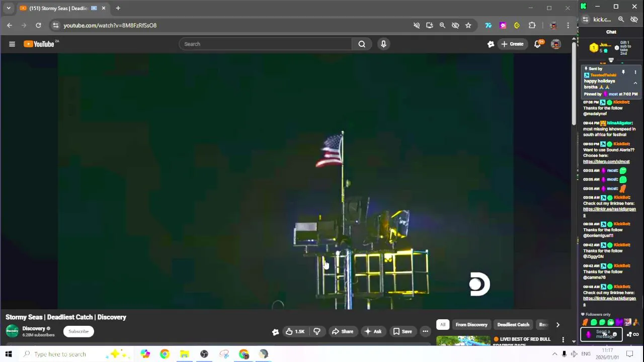Viewport: 644px width, 362px height.
Task: Click the Ask button under video
Action: (x=373, y=331)
